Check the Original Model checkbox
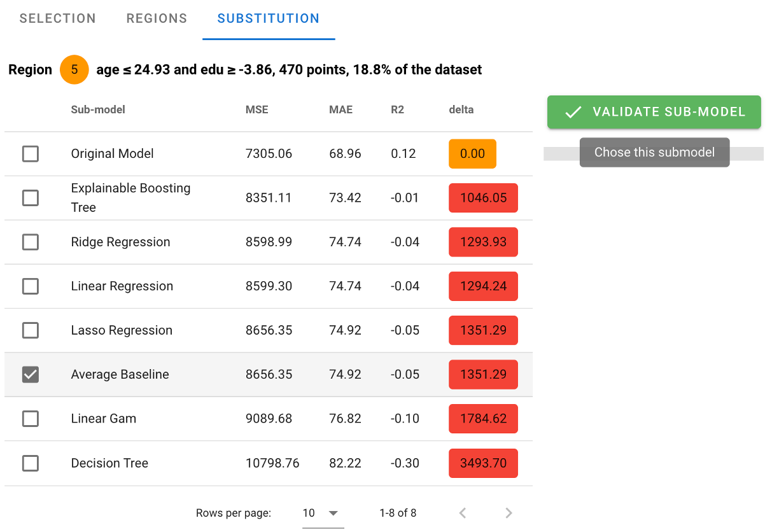This screenshot has height=532, width=779. click(x=31, y=153)
